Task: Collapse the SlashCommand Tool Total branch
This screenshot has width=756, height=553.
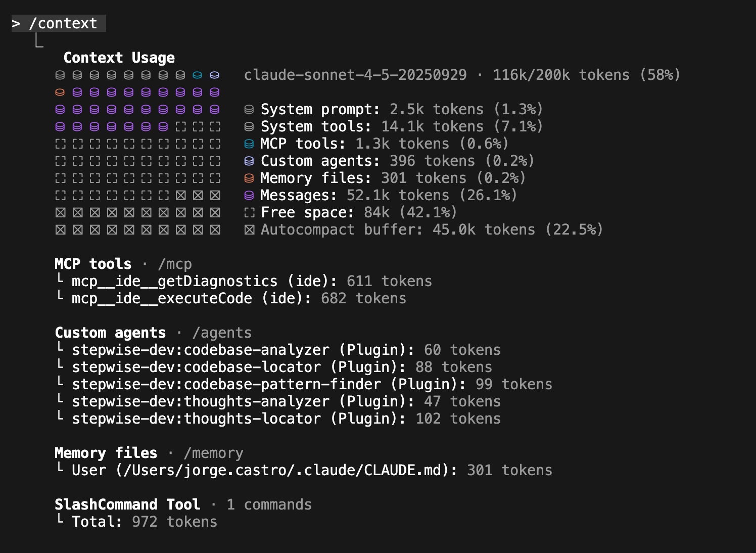Action: [61, 521]
